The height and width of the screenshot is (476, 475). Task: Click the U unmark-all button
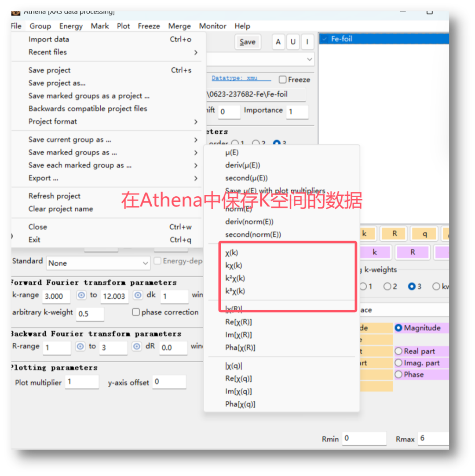(x=293, y=42)
